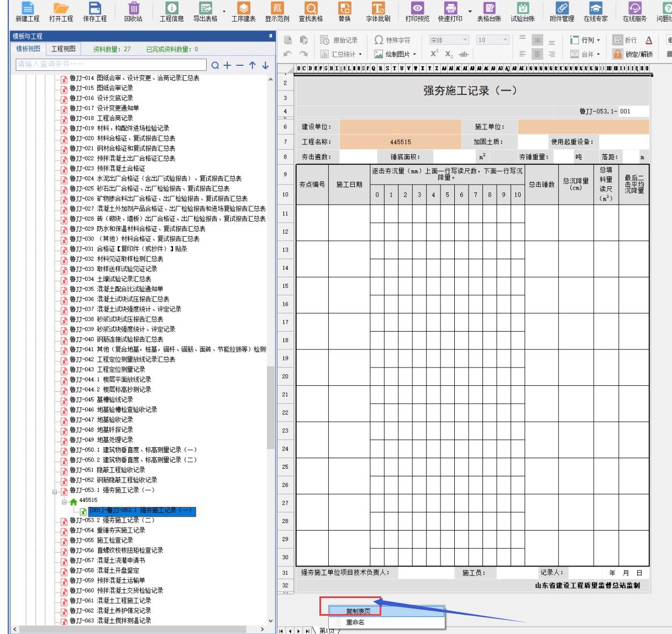Click the down arrow in tree search bar
Image resolution: width=672 pixels, height=634 pixels.
point(265,65)
